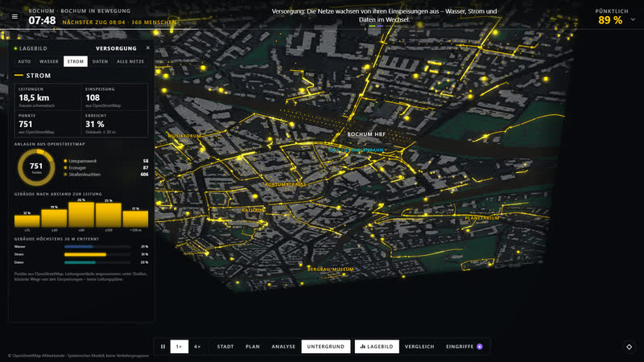
Task: Toggle the Lagebild panel button
Action: [x=377, y=347]
